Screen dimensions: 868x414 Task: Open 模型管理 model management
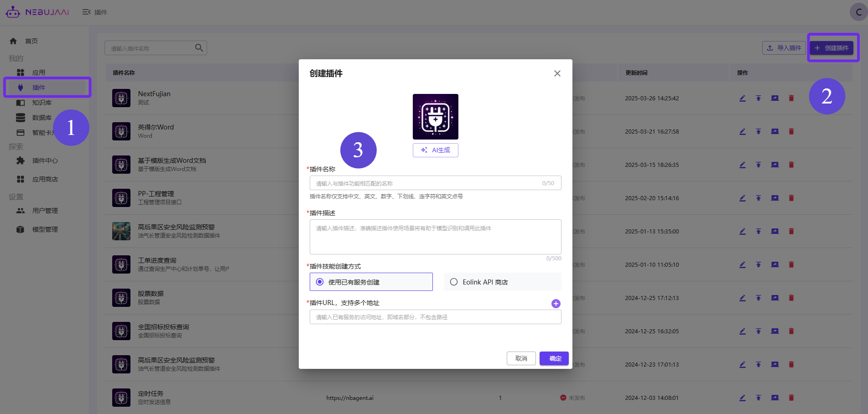coord(45,229)
